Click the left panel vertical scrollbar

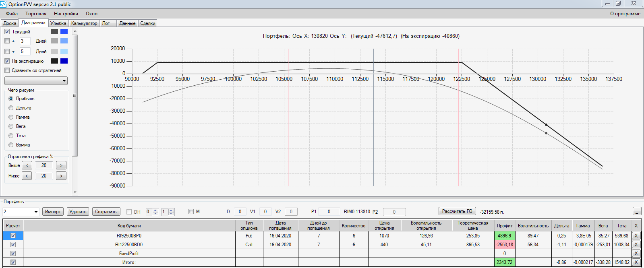click(75, 95)
